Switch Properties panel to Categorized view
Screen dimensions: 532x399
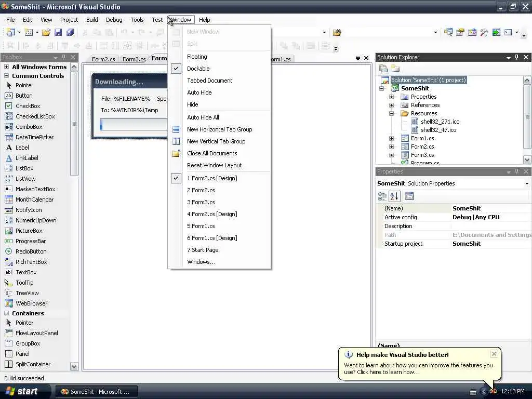pos(382,196)
